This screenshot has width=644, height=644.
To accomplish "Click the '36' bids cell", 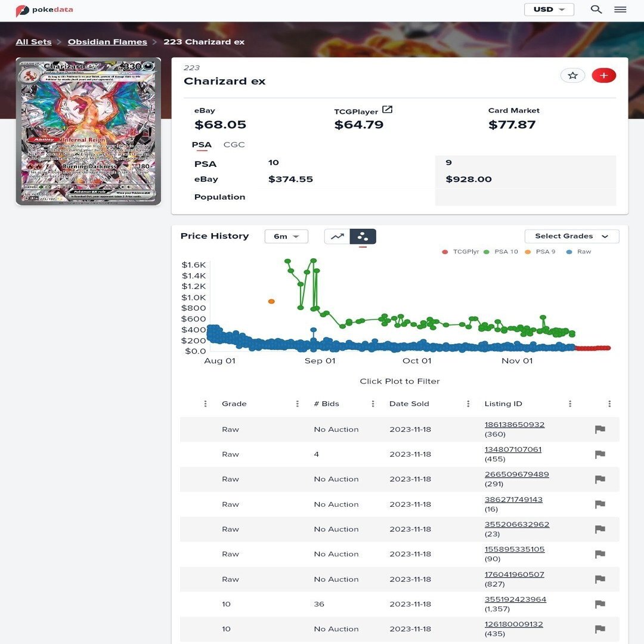I will (x=318, y=604).
